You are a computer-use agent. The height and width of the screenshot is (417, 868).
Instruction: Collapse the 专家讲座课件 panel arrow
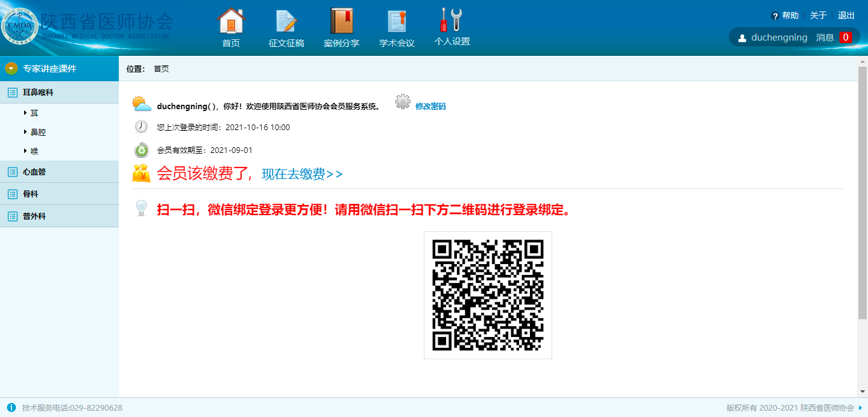click(x=11, y=69)
